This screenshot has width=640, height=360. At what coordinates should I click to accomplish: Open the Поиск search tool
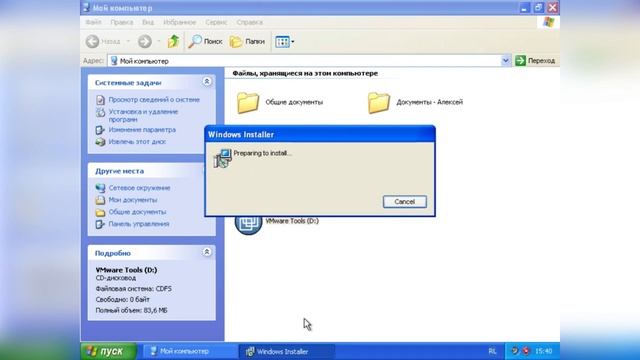click(205, 41)
